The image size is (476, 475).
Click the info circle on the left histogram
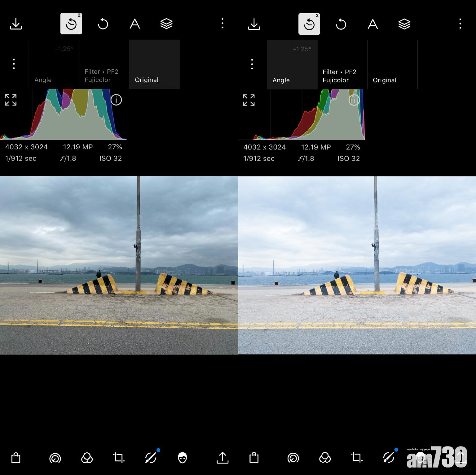coord(116,100)
